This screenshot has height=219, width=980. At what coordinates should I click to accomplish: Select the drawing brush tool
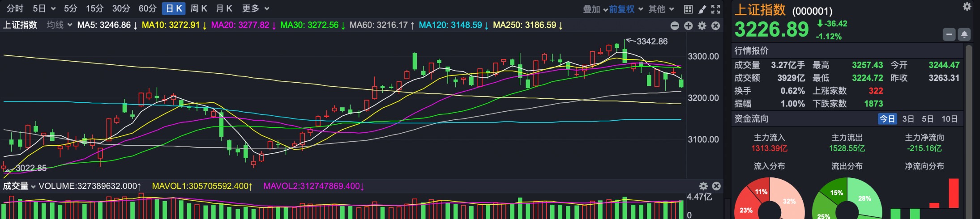pos(702,9)
